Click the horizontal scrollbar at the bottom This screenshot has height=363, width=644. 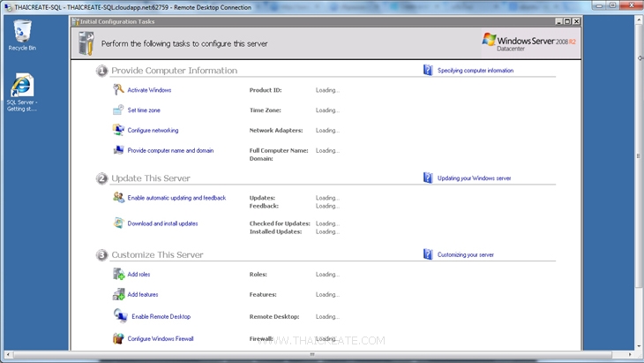(x=309, y=354)
